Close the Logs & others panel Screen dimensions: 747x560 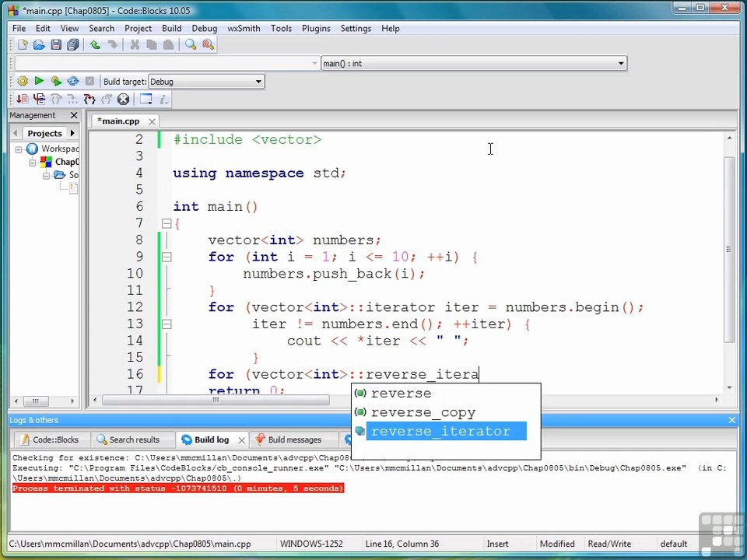pyautogui.click(x=732, y=420)
